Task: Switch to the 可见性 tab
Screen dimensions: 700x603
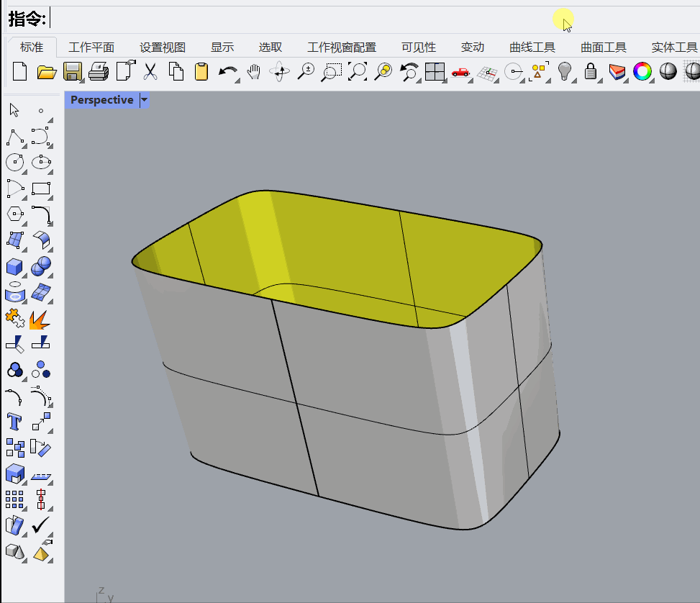Action: tap(419, 47)
